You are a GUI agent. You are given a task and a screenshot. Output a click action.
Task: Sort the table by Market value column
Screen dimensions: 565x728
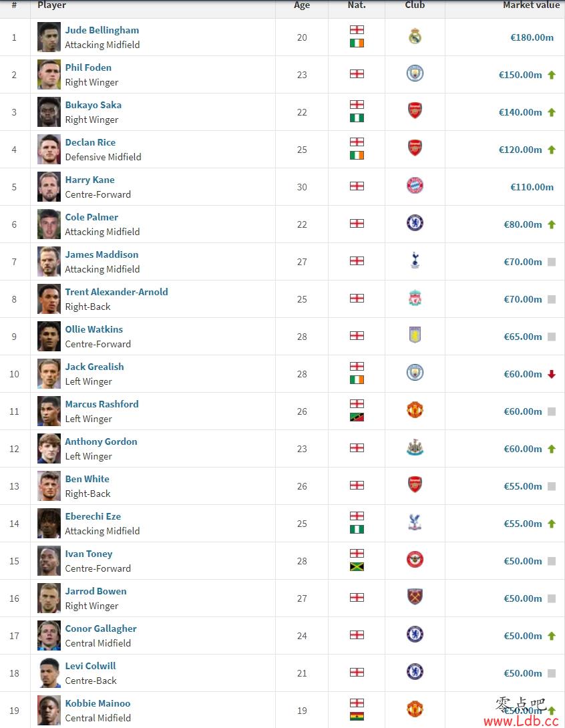point(531,5)
